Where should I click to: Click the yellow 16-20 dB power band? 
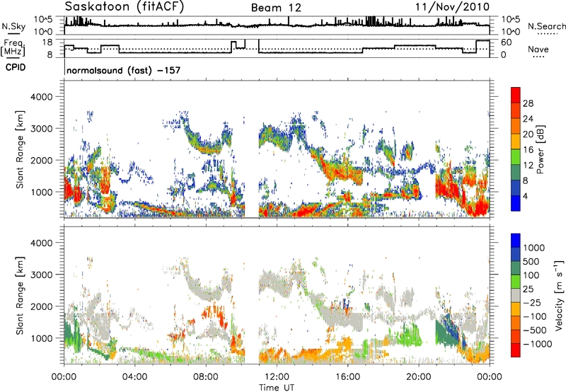point(516,141)
